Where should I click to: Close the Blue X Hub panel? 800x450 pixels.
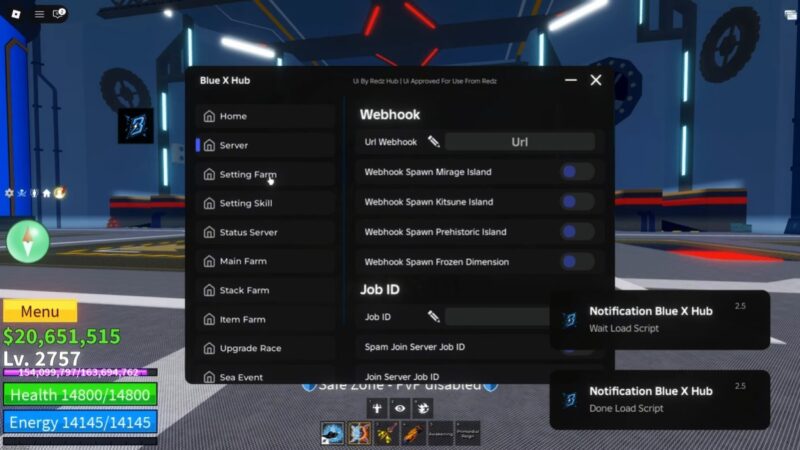click(x=596, y=80)
